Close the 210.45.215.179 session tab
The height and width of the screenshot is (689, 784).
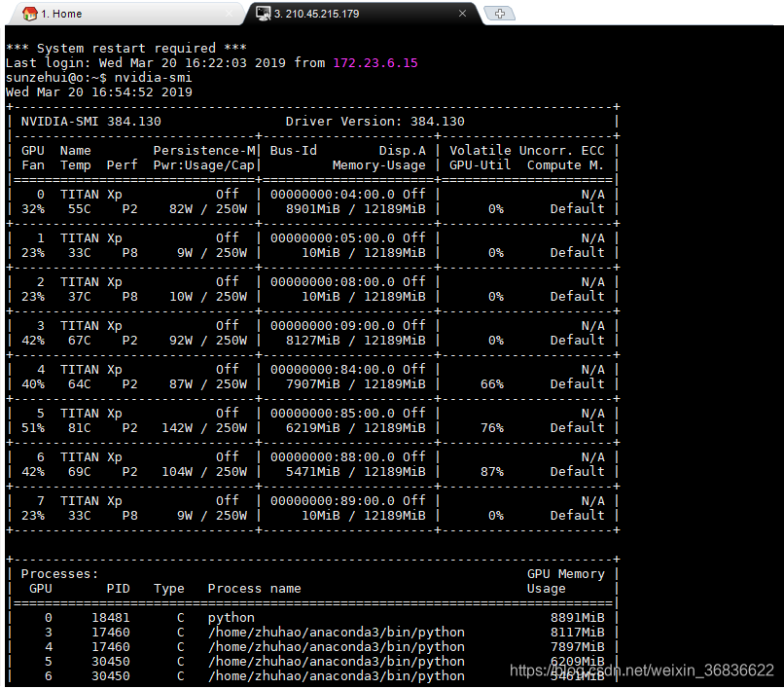click(x=462, y=14)
